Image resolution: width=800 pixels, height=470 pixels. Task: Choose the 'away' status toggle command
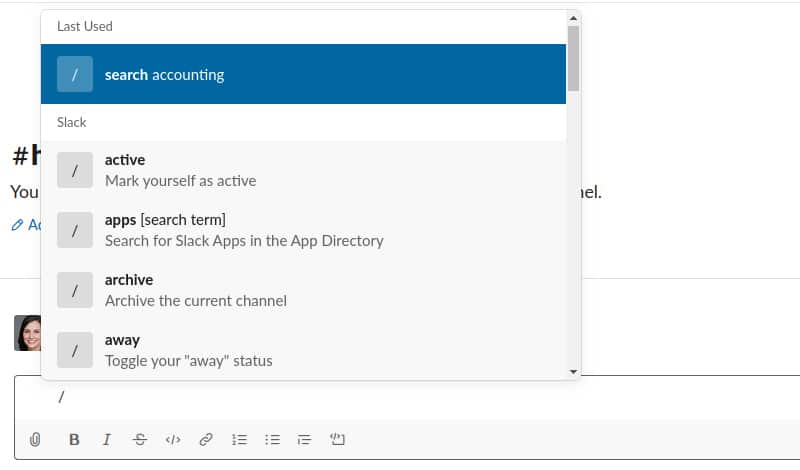(x=303, y=350)
